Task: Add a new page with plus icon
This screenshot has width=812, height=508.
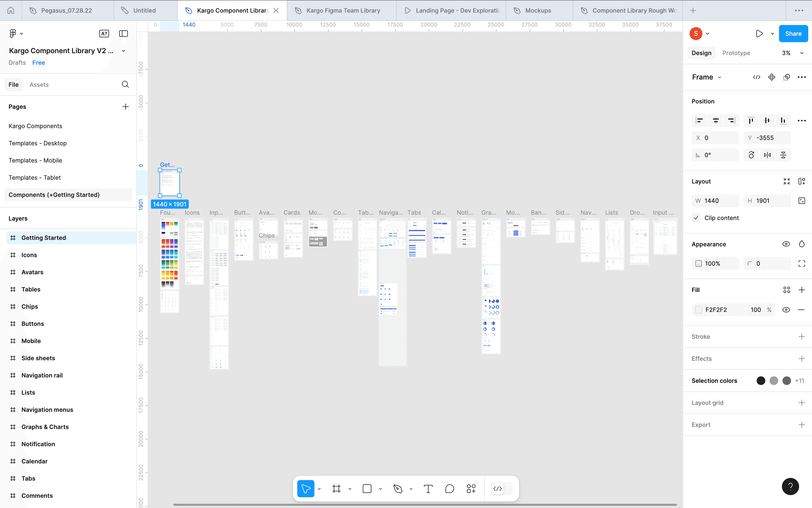Action: (x=125, y=106)
